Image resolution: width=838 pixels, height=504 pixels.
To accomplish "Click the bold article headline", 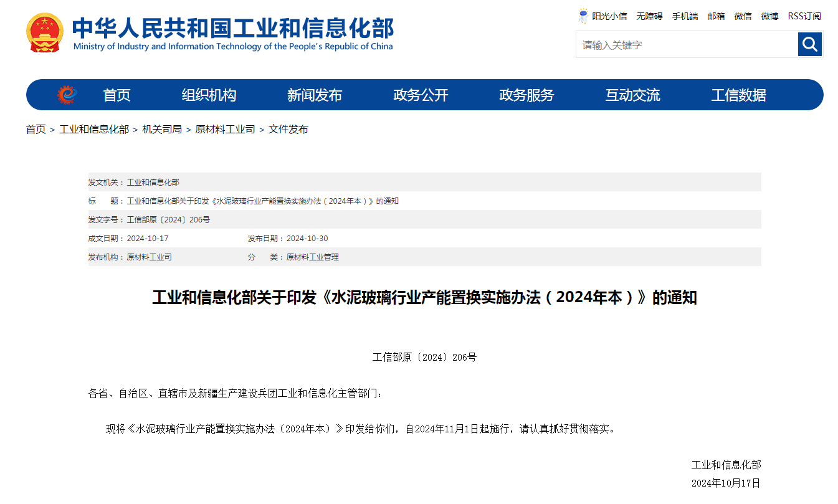I will click(x=424, y=297).
